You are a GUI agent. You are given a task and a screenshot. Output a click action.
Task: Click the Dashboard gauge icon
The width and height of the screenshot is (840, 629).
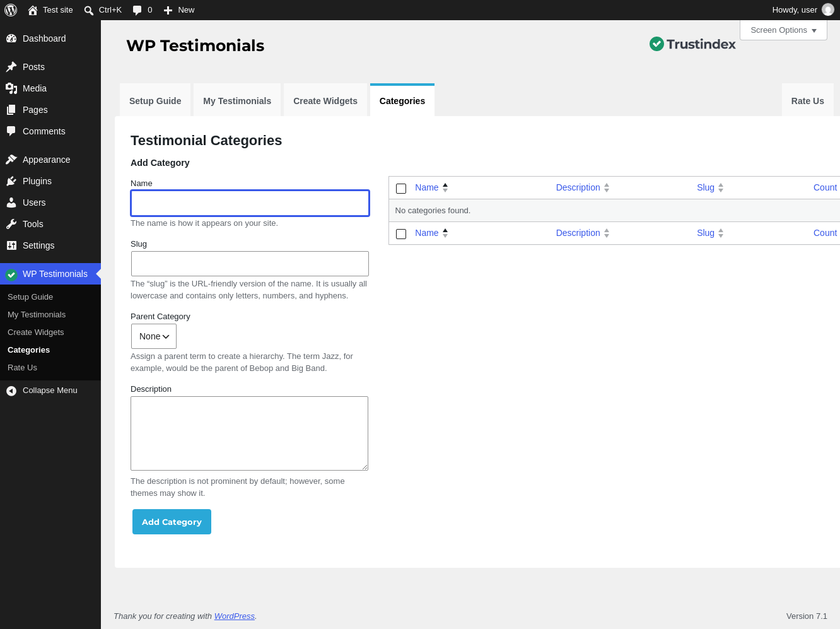(11, 38)
